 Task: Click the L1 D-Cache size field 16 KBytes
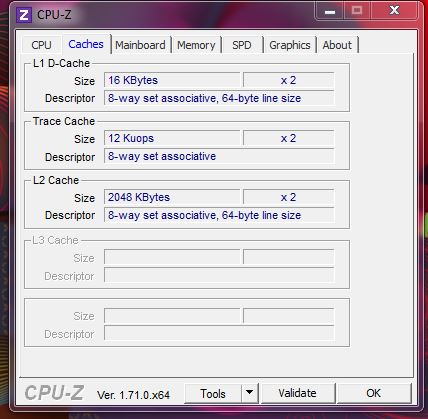[172, 80]
